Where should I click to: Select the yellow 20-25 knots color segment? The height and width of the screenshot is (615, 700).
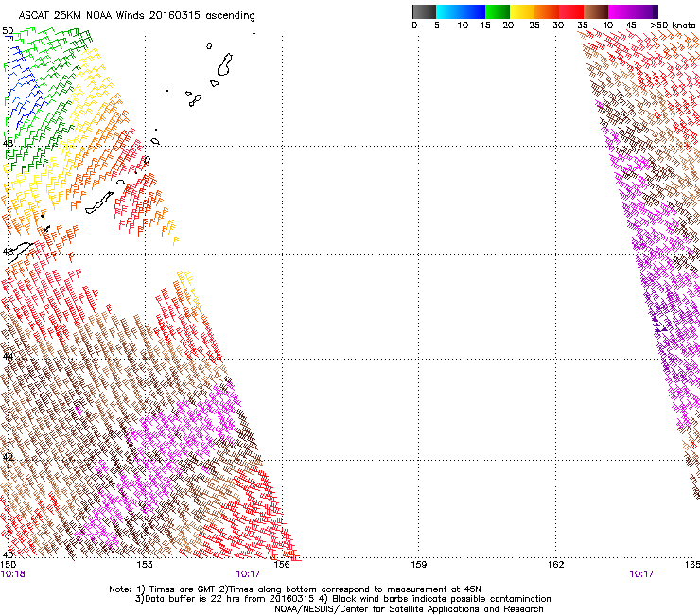(522, 11)
